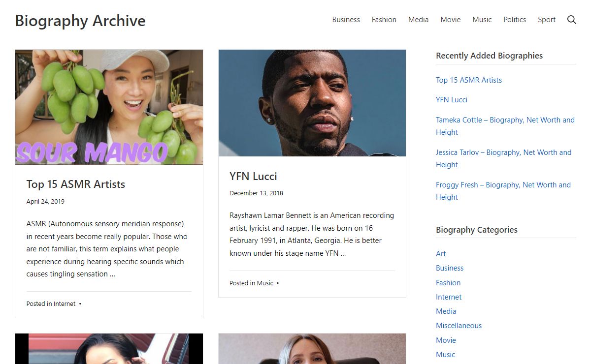Select the Movie menu item
This screenshot has width=591, height=364.
pyautogui.click(x=451, y=20)
